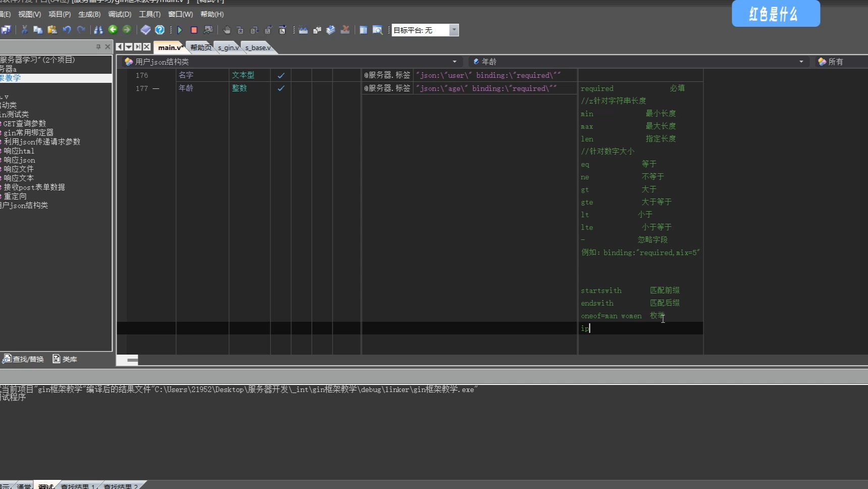The height and width of the screenshot is (489, 868).
Task: Click the tab scroll-left arrow button
Action: click(120, 46)
